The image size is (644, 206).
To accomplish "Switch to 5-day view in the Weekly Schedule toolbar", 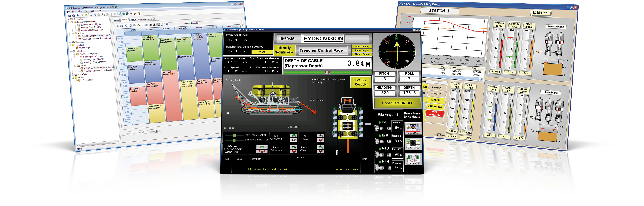I will [147, 25].
